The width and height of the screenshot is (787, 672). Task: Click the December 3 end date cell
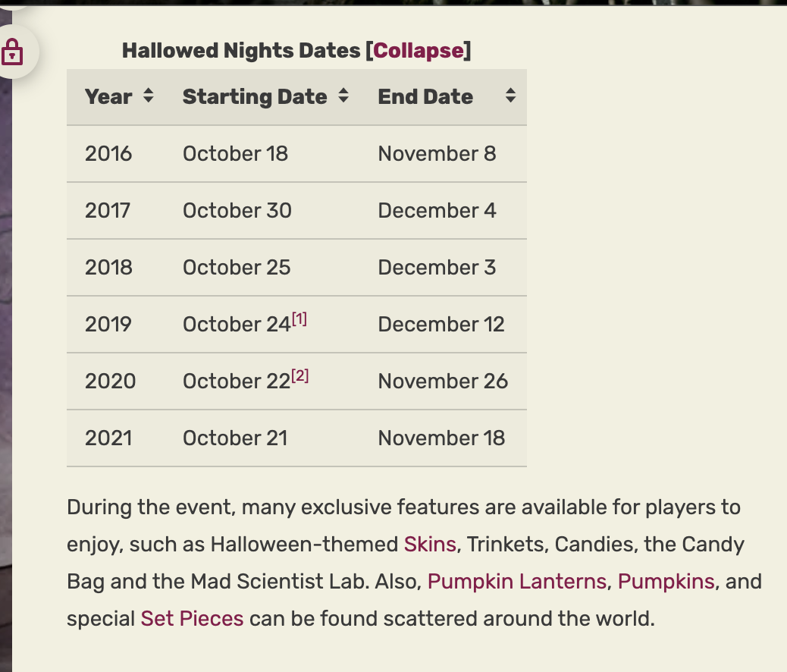pyautogui.click(x=437, y=267)
